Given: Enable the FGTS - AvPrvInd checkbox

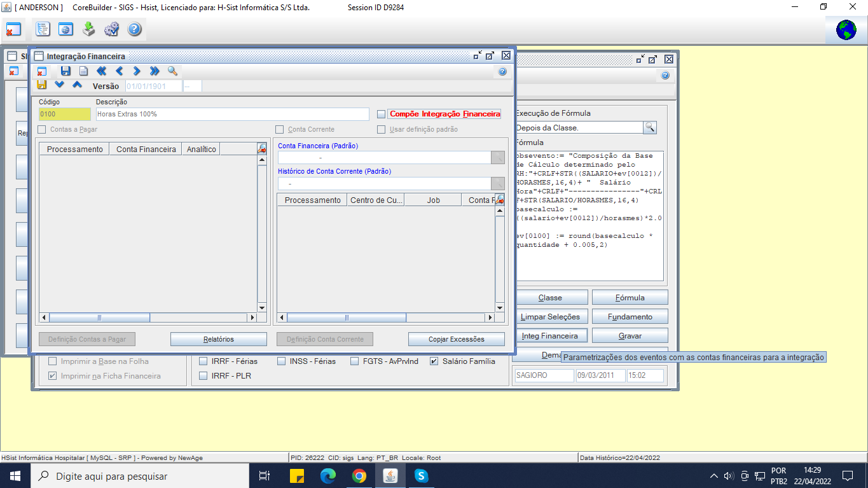Looking at the screenshot, I should (x=355, y=361).
